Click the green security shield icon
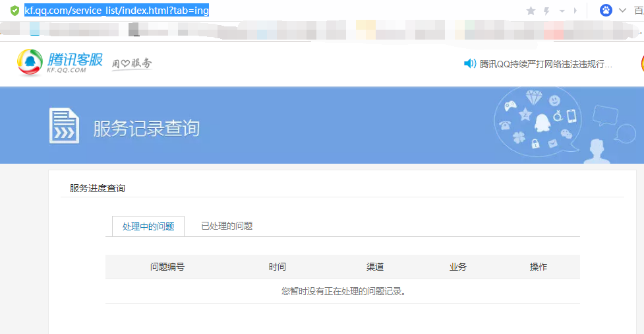The height and width of the screenshot is (334, 644). tap(15, 11)
